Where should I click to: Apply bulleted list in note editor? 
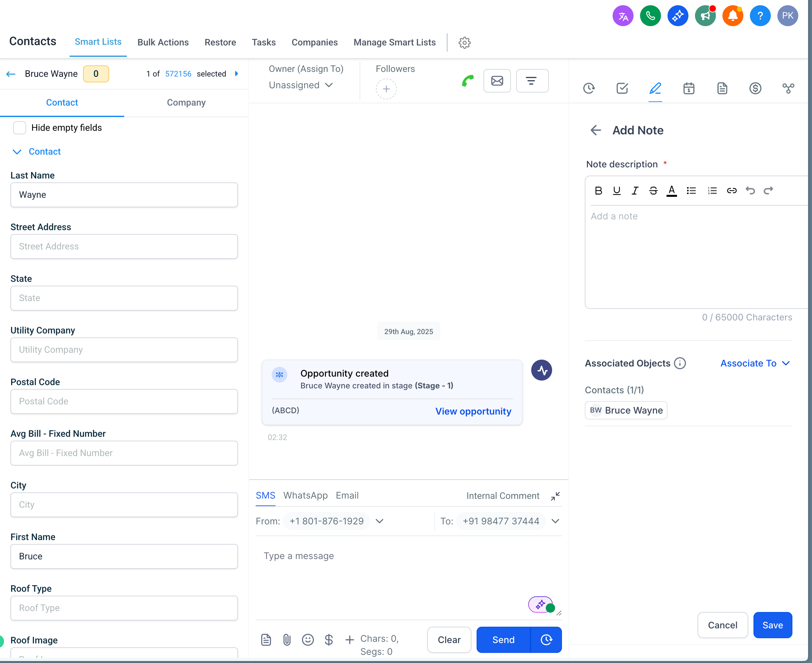[691, 191]
